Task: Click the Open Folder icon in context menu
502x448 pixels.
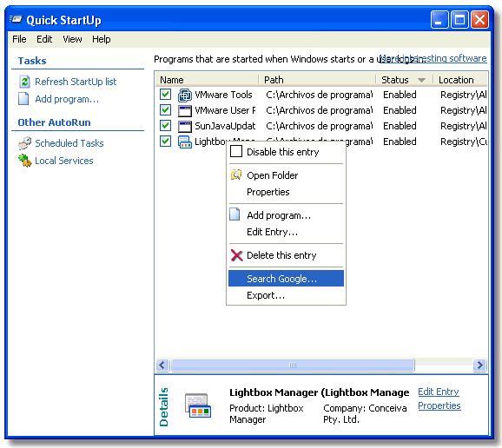Action: pyautogui.click(x=236, y=175)
